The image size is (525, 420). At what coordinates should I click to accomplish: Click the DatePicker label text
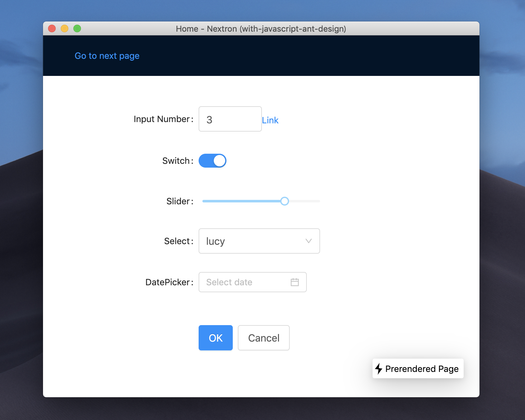169,282
